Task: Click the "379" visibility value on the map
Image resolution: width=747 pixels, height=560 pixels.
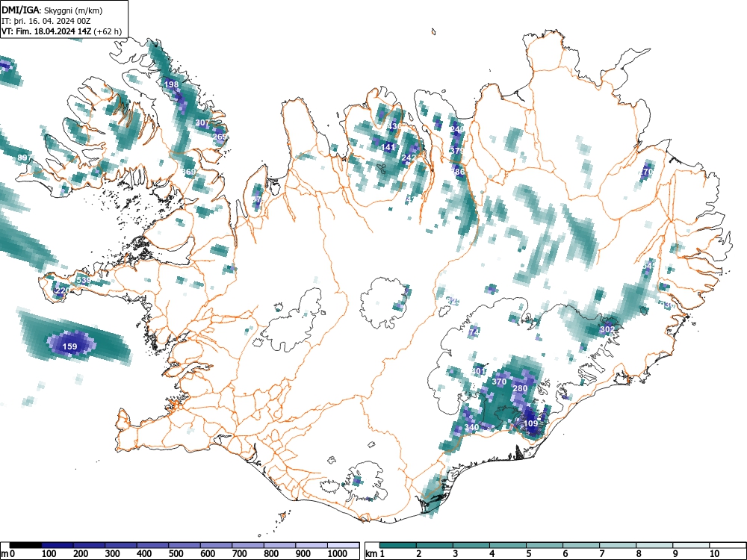Action: [x=457, y=151]
